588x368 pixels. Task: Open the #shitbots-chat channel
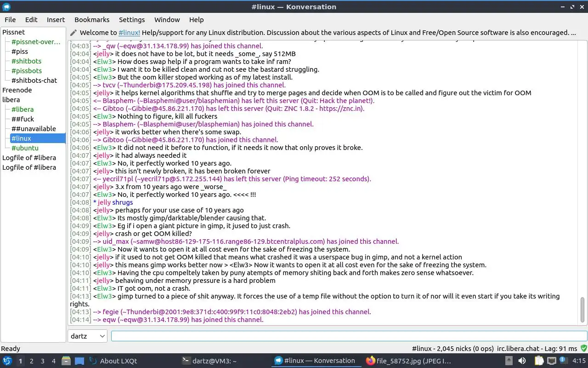(34, 80)
